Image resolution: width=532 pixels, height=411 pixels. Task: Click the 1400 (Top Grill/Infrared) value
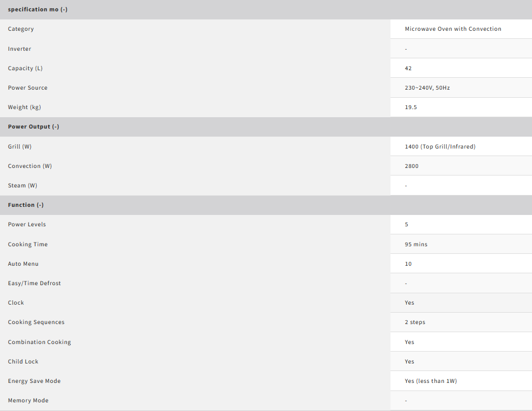[440, 147]
